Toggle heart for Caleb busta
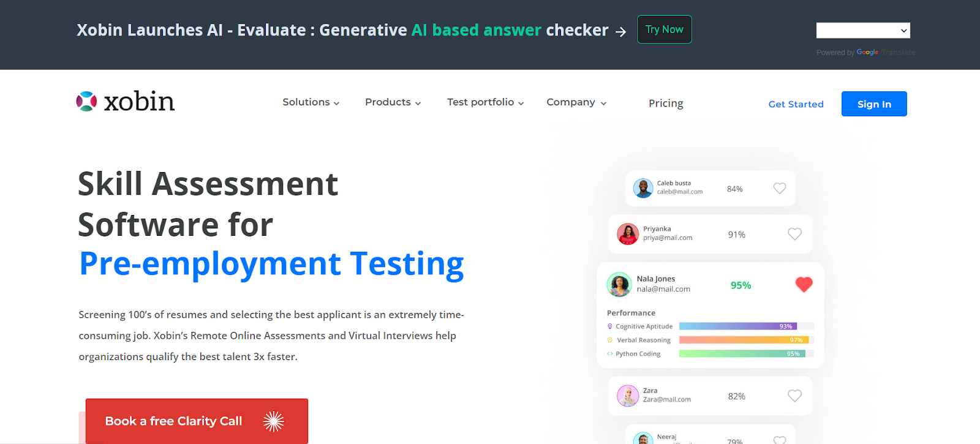 tap(780, 189)
